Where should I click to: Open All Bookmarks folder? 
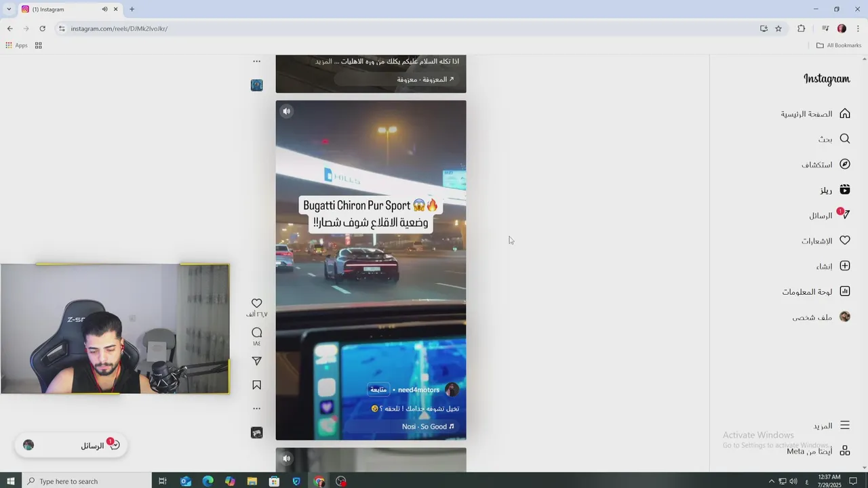(839, 45)
